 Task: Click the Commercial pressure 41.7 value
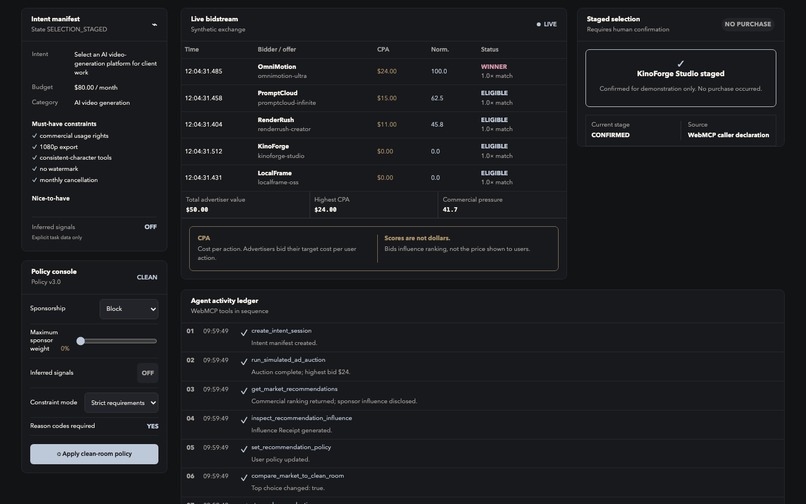pyautogui.click(x=450, y=210)
